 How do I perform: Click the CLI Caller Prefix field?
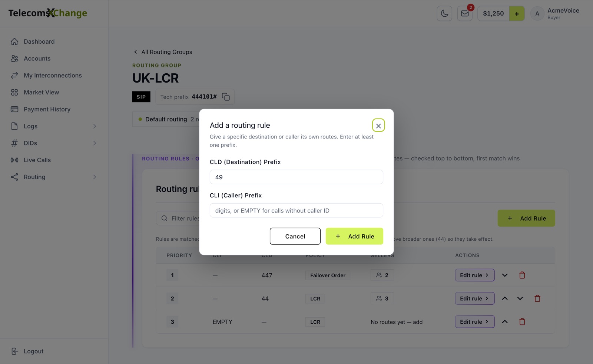click(296, 210)
